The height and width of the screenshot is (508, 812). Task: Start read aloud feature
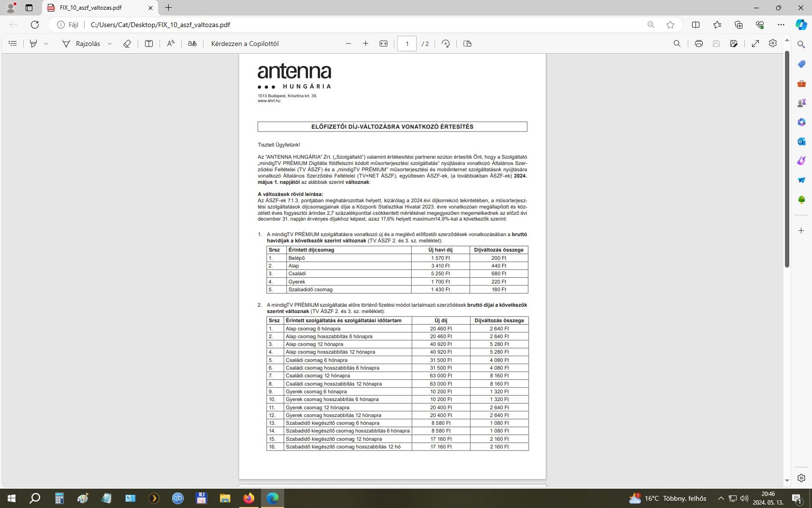pos(171,44)
